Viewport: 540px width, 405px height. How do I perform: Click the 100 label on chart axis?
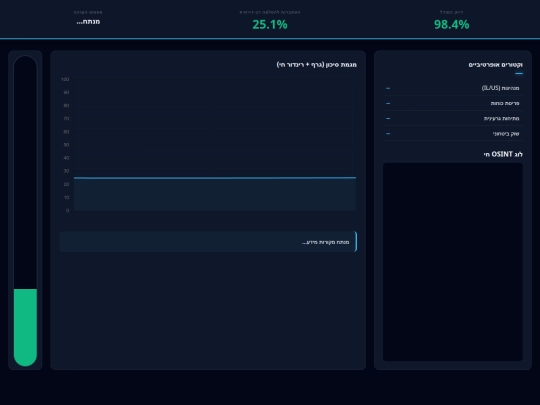(x=65, y=79)
